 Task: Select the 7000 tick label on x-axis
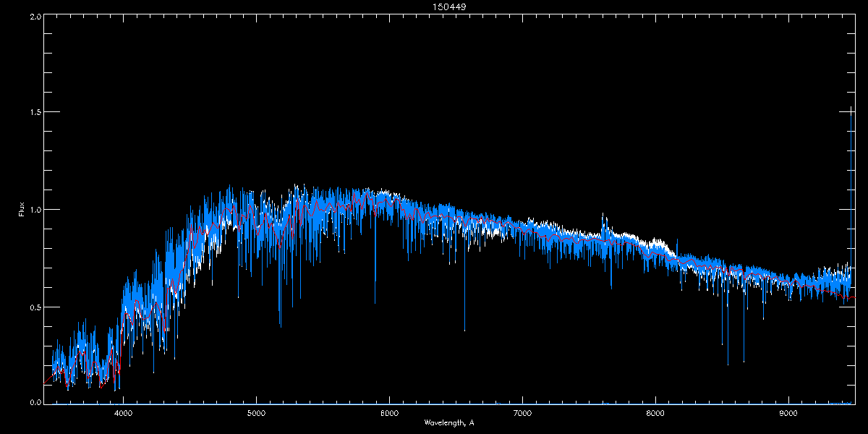point(522,414)
